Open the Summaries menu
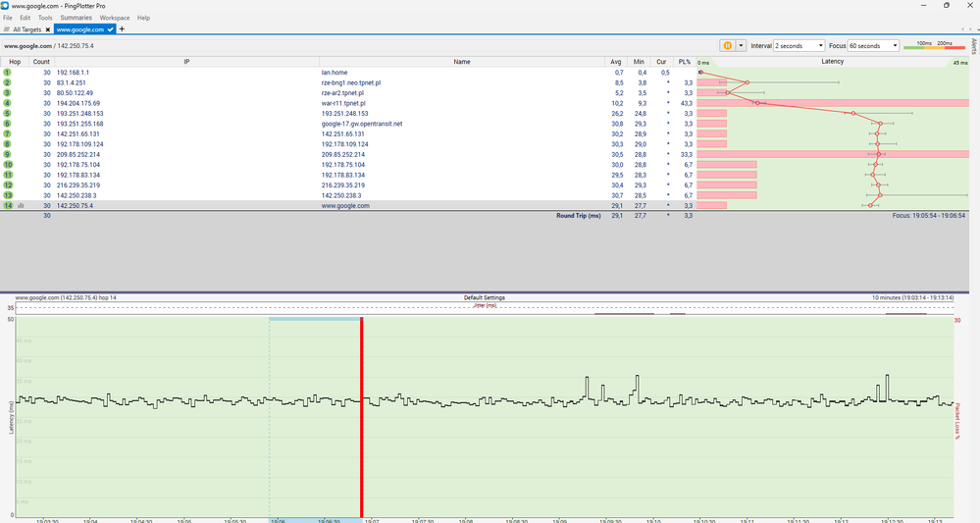This screenshot has width=980, height=523. (76, 18)
